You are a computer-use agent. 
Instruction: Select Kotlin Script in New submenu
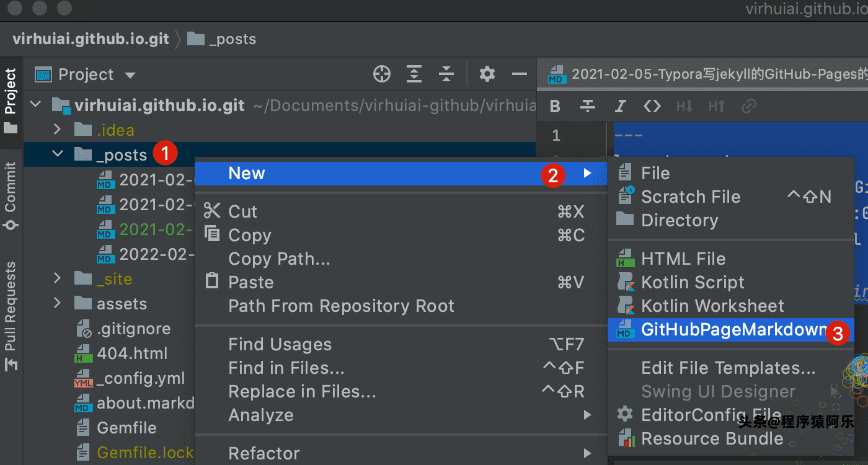tap(693, 283)
